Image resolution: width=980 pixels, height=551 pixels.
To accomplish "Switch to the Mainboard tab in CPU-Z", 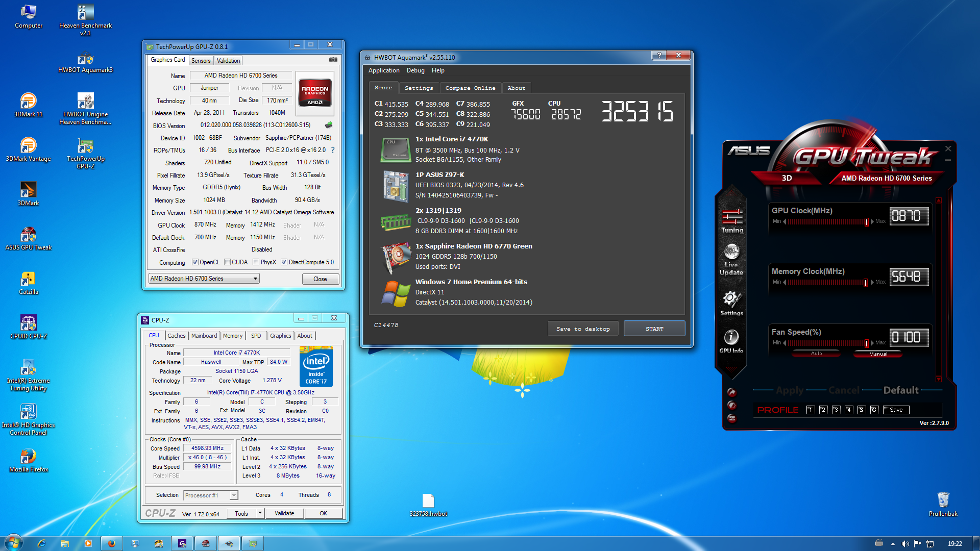I will [204, 336].
